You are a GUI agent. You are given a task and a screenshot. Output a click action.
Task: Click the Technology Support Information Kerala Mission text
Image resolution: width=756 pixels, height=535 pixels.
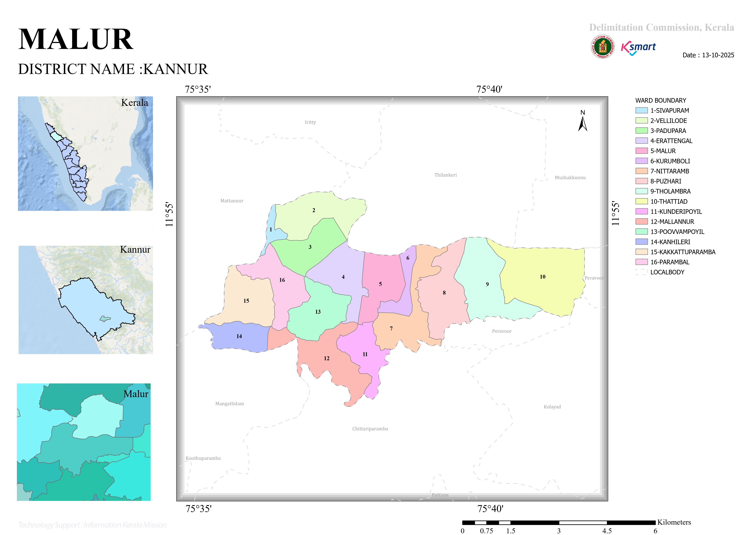click(92, 525)
